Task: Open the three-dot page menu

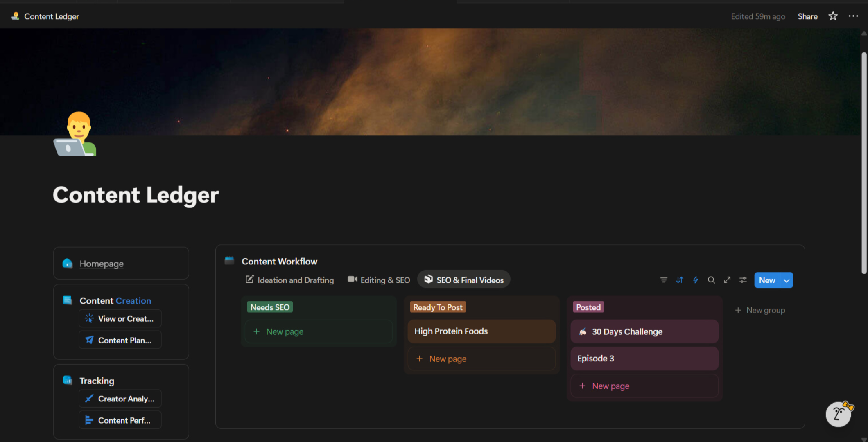Action: [853, 16]
